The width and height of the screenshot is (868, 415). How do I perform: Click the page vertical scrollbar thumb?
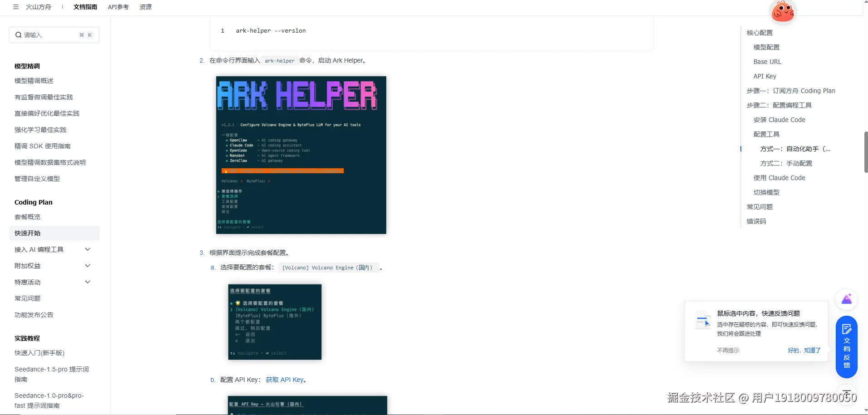click(x=866, y=152)
